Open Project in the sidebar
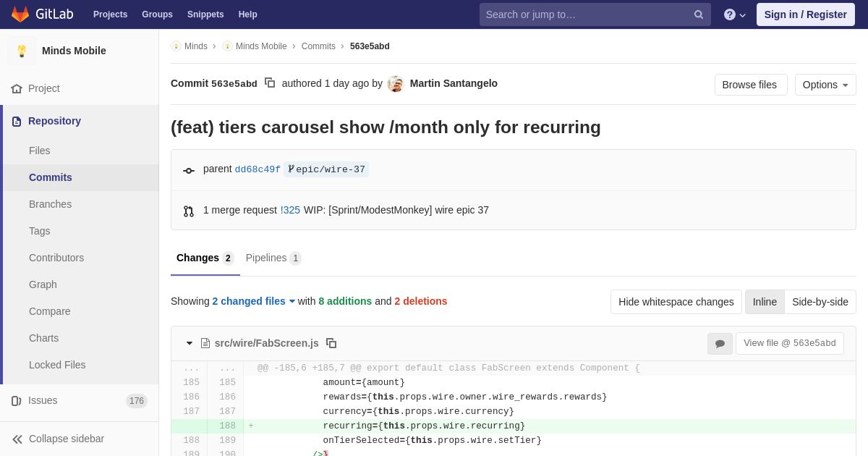This screenshot has width=868, height=456. coord(44,88)
